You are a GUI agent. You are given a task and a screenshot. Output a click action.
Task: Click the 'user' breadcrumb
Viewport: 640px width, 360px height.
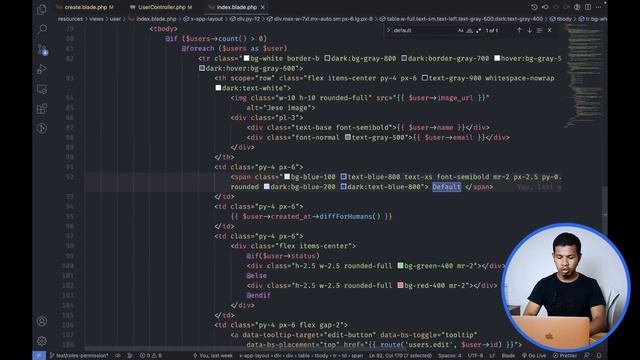click(x=115, y=19)
